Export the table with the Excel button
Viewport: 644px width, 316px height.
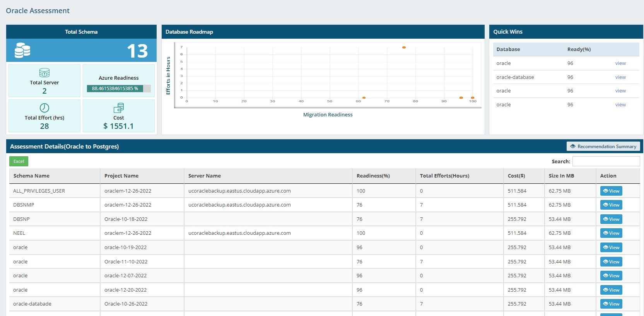[x=19, y=161]
